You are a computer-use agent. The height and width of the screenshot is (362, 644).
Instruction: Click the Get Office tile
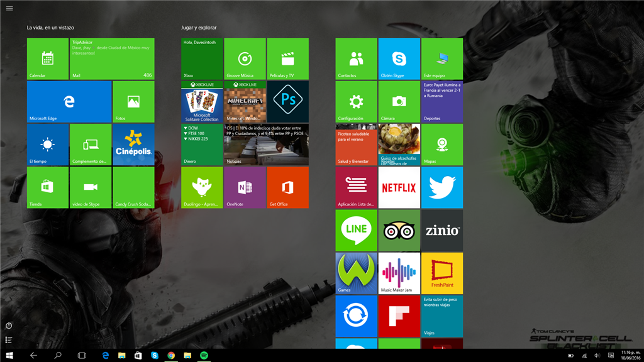pos(288,187)
